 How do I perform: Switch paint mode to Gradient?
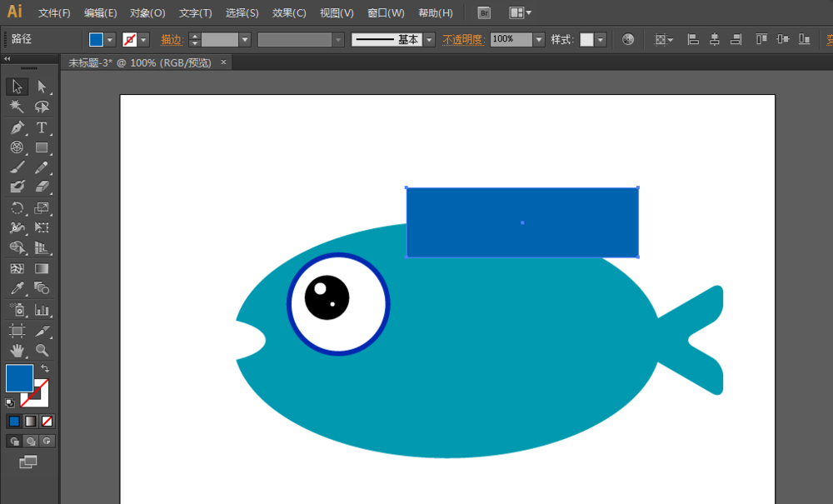(31, 421)
